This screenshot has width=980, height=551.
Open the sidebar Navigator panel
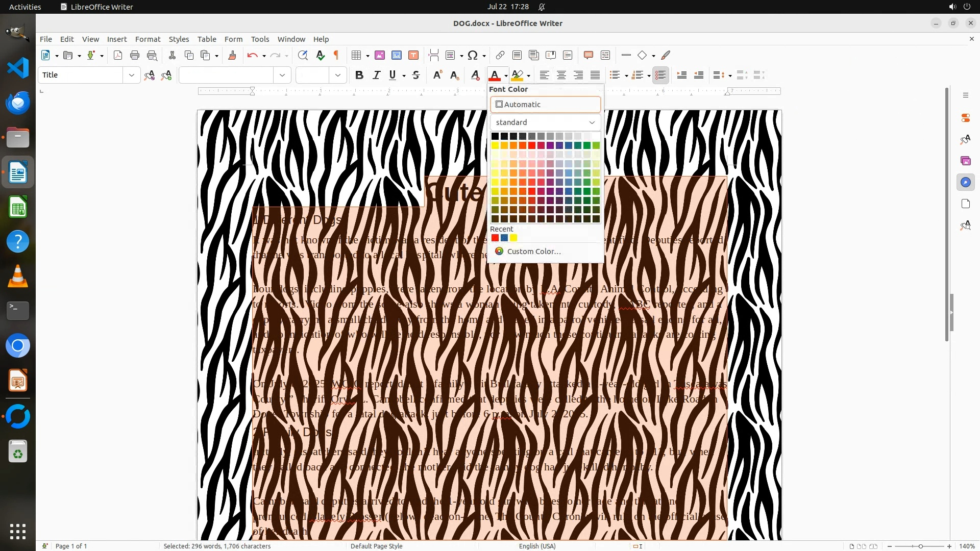pos(965,182)
